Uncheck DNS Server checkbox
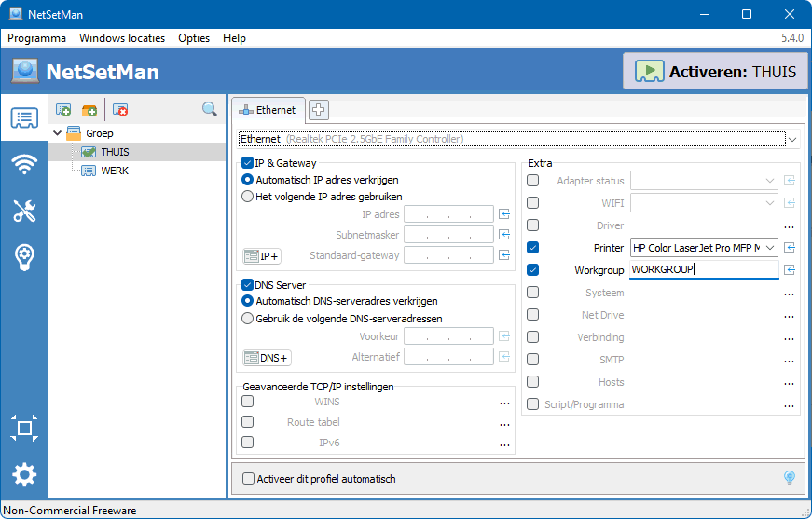812x519 pixels. (x=248, y=284)
